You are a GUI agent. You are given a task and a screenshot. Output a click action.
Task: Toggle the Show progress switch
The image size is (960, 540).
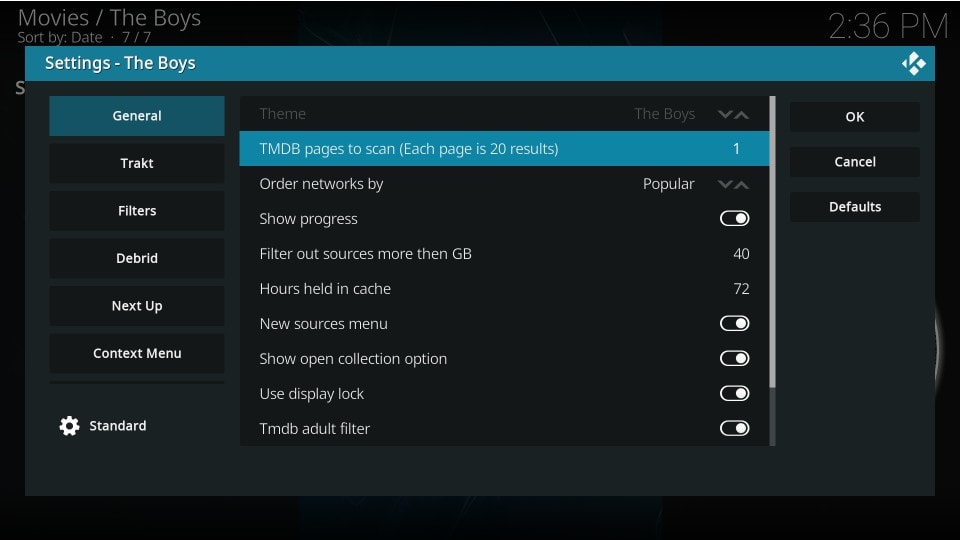734,219
